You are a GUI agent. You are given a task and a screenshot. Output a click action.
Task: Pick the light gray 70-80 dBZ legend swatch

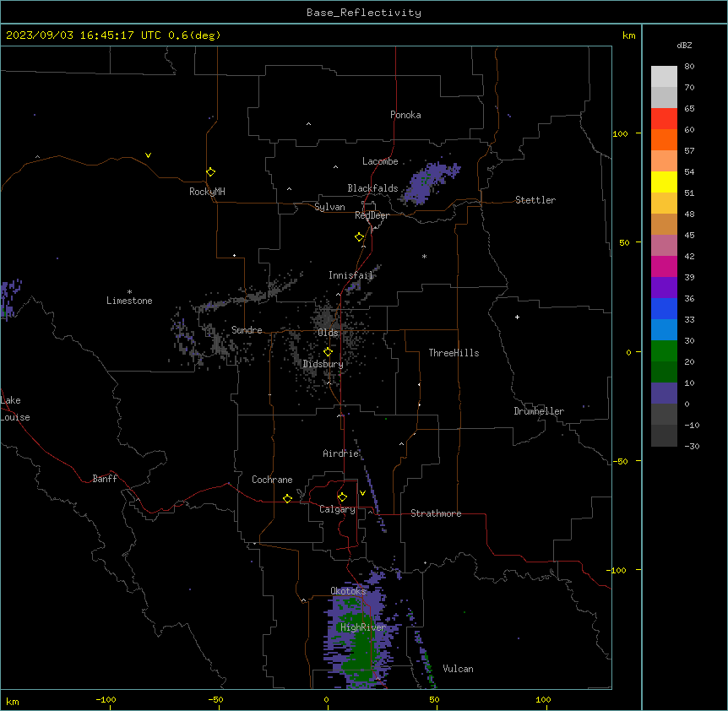pyautogui.click(x=664, y=77)
